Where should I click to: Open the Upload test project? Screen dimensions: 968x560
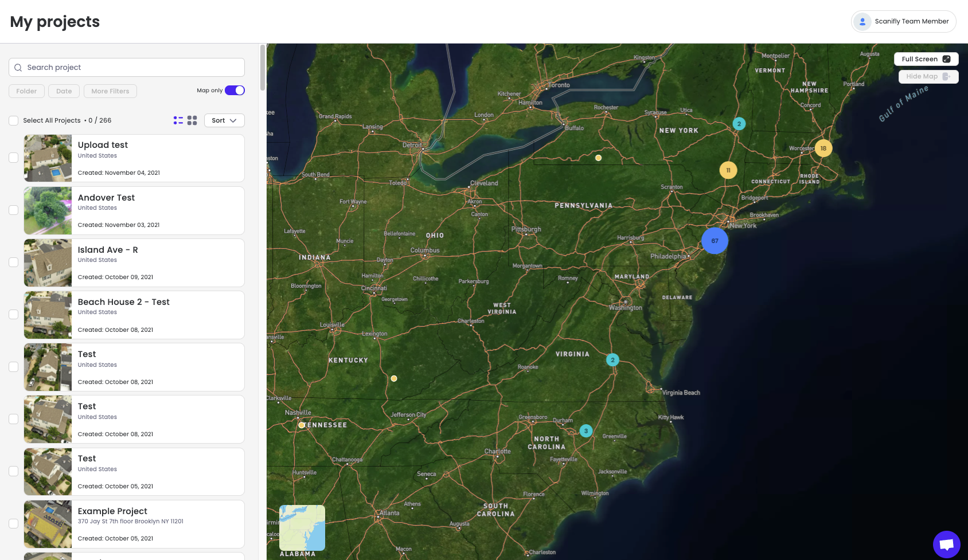(134, 158)
